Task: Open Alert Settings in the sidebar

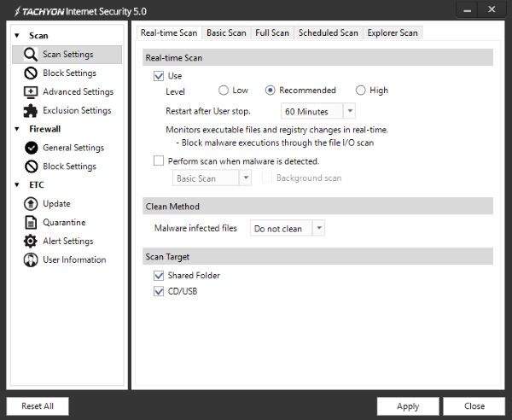Action: click(68, 241)
